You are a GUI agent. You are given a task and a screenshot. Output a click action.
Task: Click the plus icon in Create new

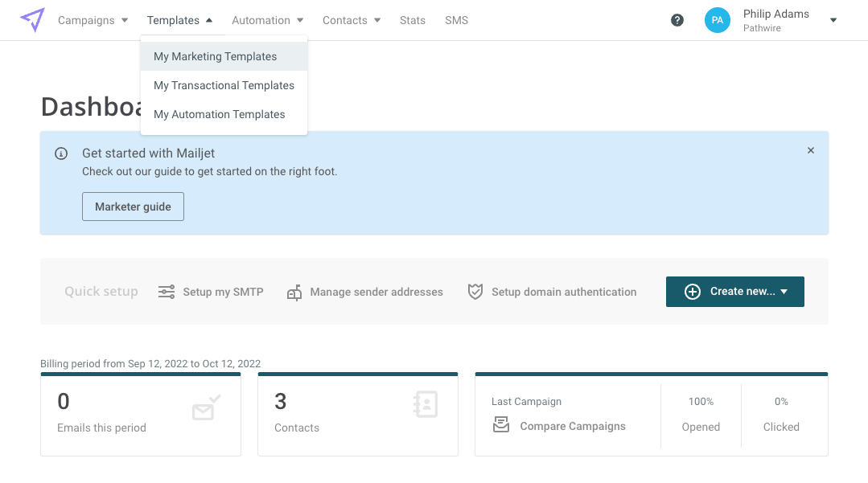click(x=693, y=292)
